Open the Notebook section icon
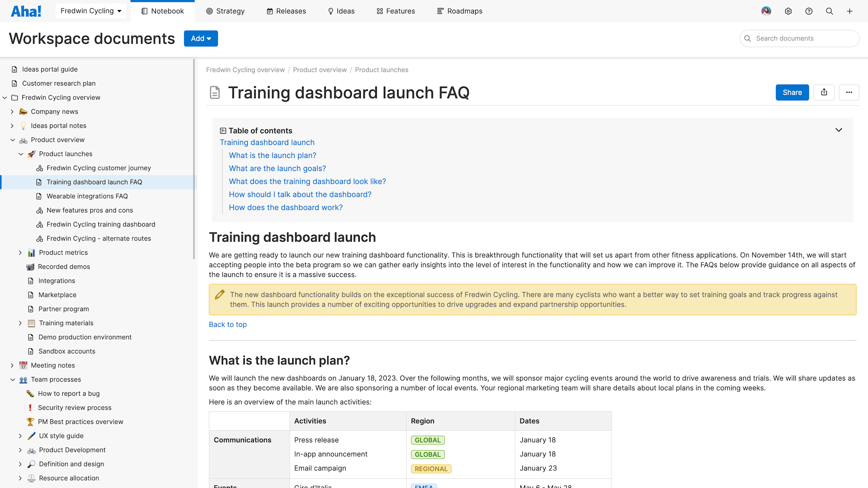 [x=144, y=11]
